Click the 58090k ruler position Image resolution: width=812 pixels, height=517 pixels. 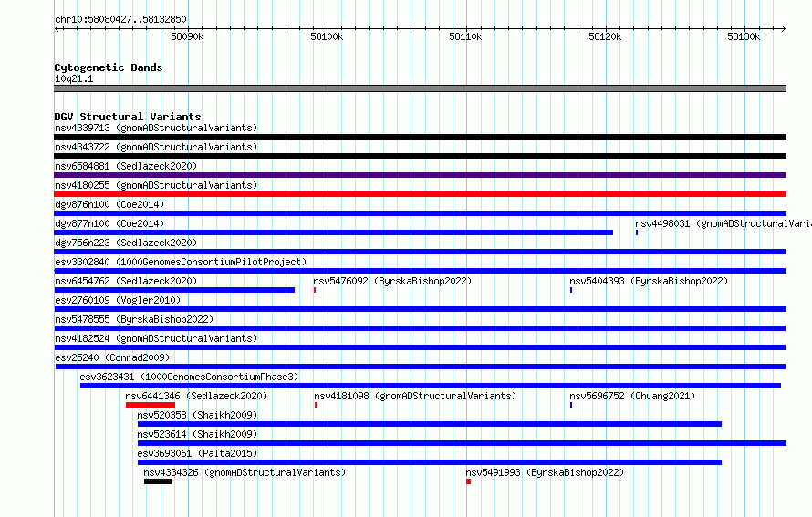pyautogui.click(x=187, y=36)
